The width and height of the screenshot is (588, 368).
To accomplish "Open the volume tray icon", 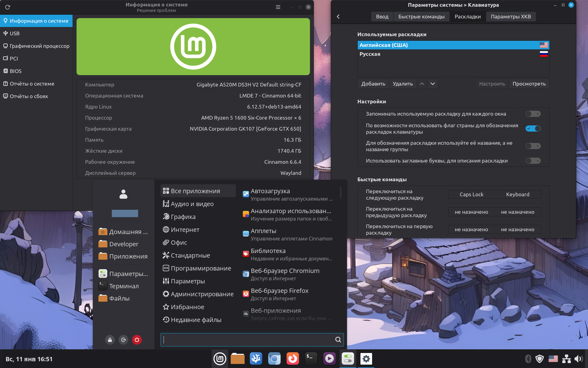I will click(578, 358).
